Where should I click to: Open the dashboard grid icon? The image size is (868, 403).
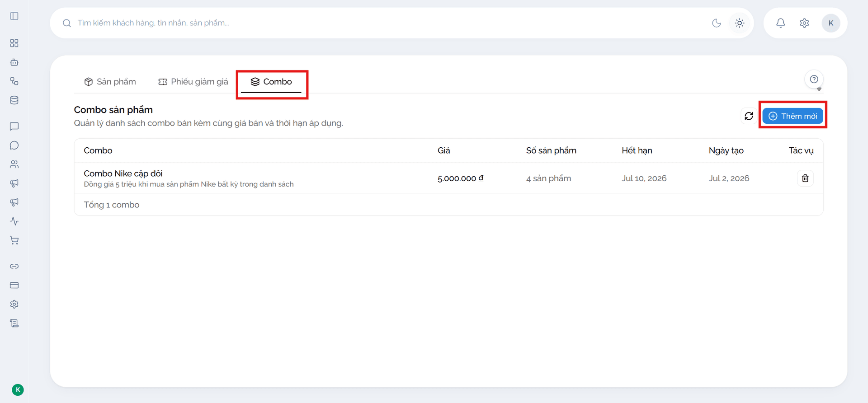(x=14, y=43)
